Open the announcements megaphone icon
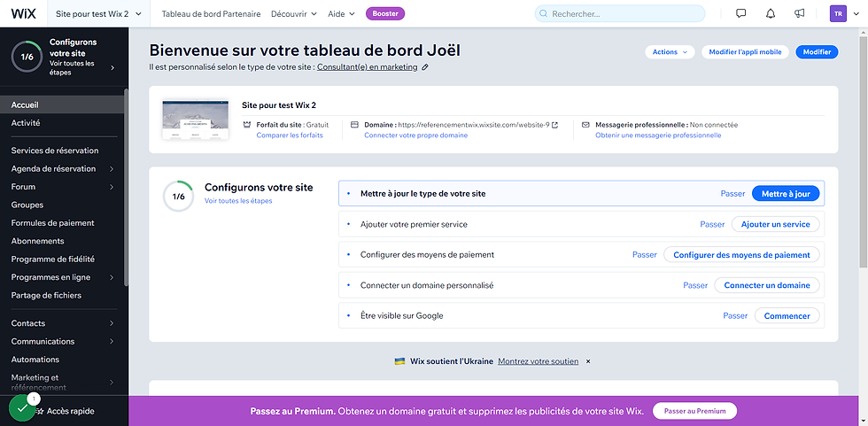 (799, 14)
